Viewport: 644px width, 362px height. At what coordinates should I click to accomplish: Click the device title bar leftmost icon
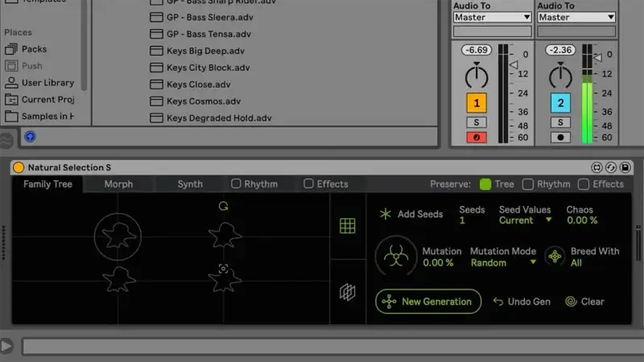tap(597, 167)
